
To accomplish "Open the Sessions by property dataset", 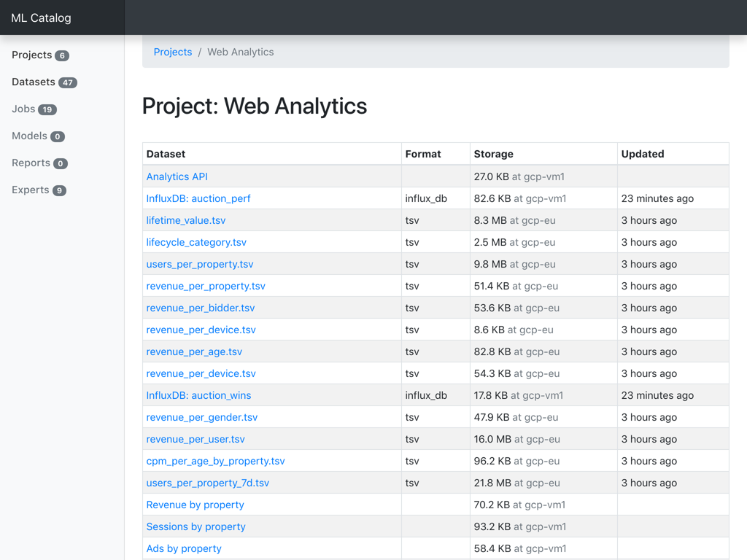I will pyautogui.click(x=196, y=527).
